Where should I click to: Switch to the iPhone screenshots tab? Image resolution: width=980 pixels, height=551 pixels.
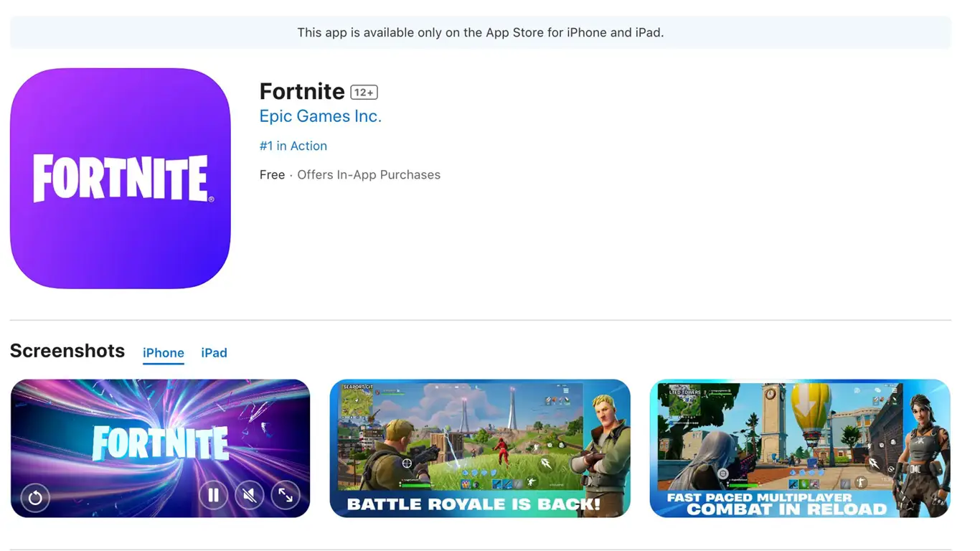coord(164,353)
